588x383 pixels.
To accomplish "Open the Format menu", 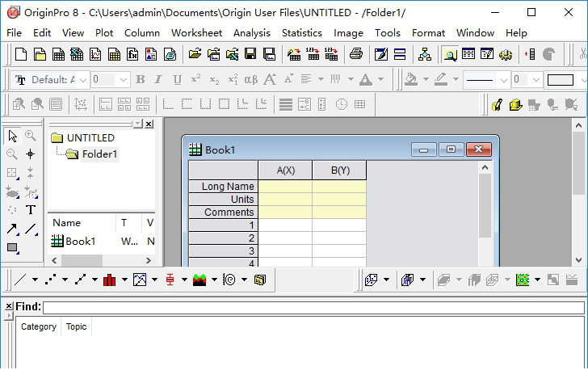I will 428,33.
